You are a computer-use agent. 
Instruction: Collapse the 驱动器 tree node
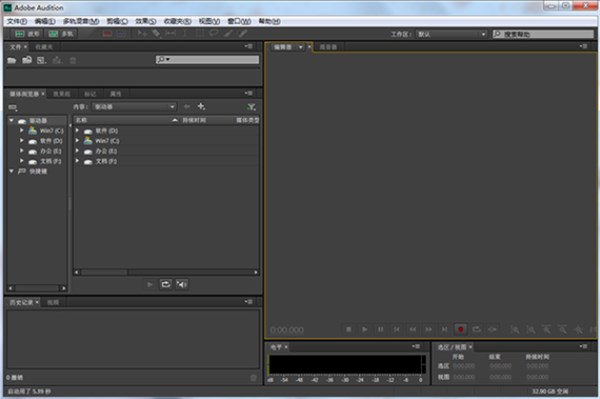click(11, 121)
